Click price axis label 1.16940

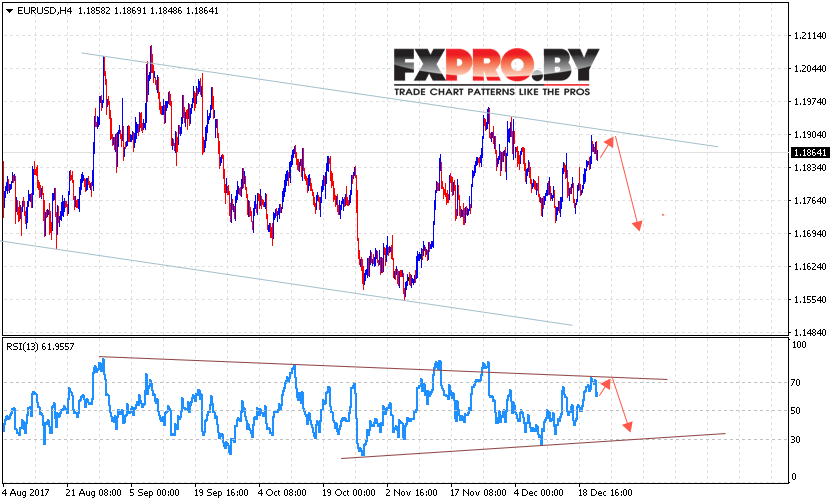(x=810, y=234)
